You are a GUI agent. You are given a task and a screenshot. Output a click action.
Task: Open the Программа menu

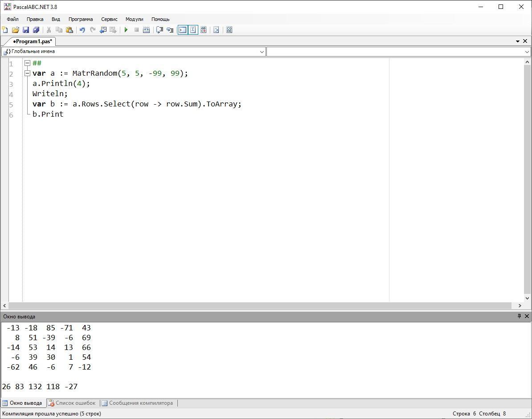coord(80,19)
